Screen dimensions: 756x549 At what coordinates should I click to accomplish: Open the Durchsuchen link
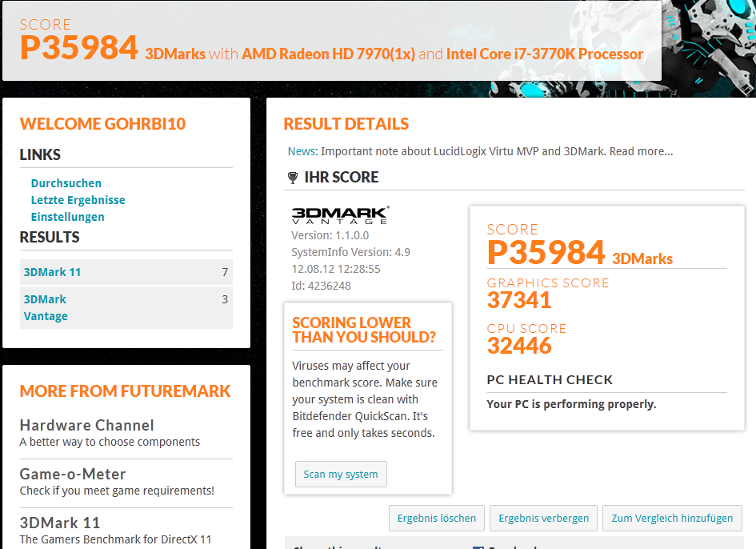[x=66, y=183]
